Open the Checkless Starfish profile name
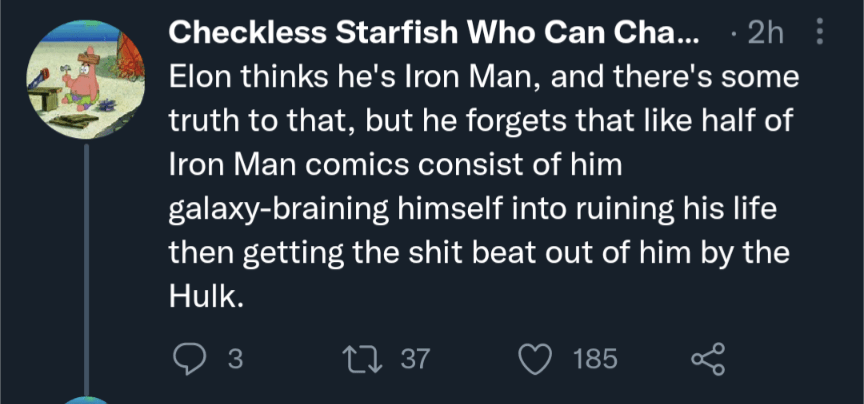The image size is (864, 404). [435, 34]
